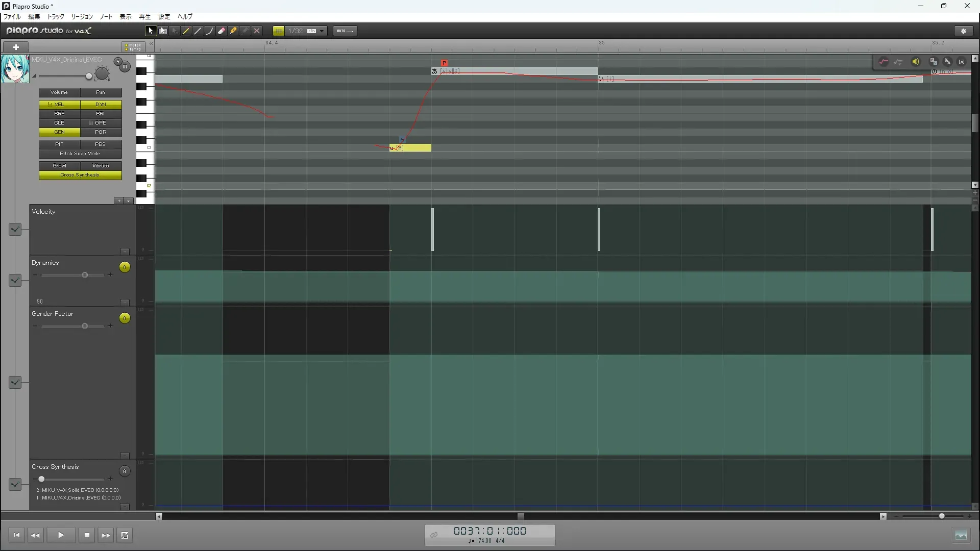Click the Cross Synthesis parameter button
This screenshot has height=551, width=980.
click(x=80, y=175)
